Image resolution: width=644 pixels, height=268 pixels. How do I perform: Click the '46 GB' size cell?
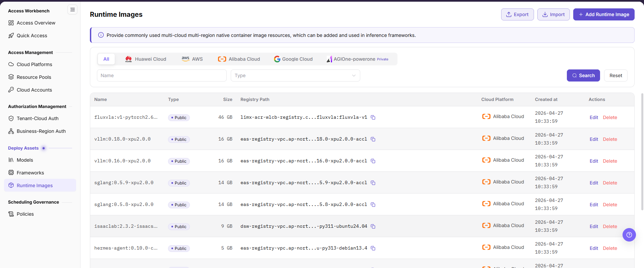pyautogui.click(x=225, y=117)
